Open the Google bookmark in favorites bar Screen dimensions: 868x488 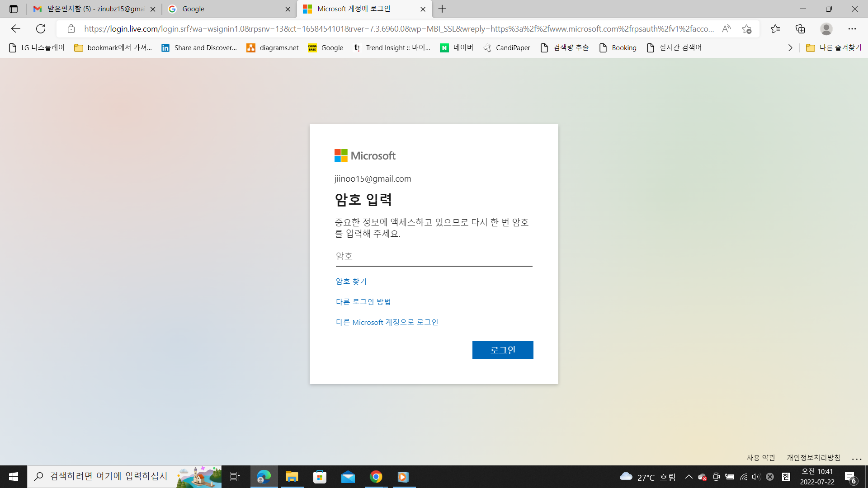pyautogui.click(x=325, y=48)
